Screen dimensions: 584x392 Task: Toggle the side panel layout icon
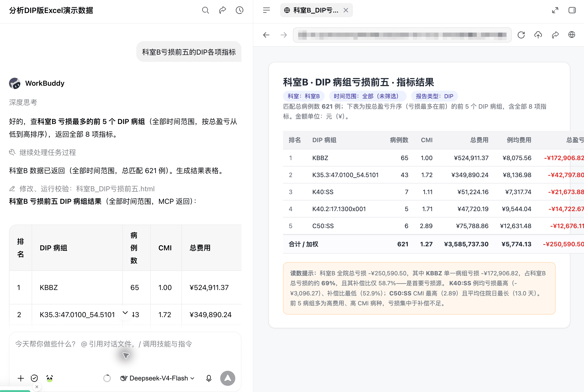click(572, 10)
